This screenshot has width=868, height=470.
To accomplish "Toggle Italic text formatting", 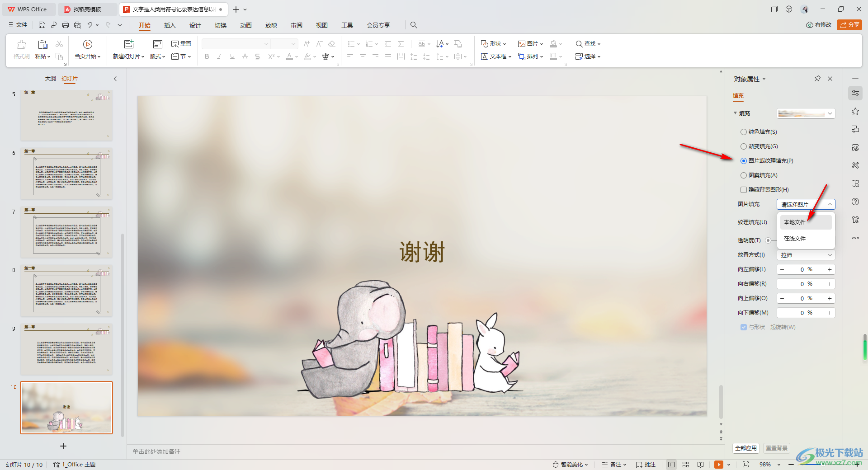I will click(x=220, y=56).
